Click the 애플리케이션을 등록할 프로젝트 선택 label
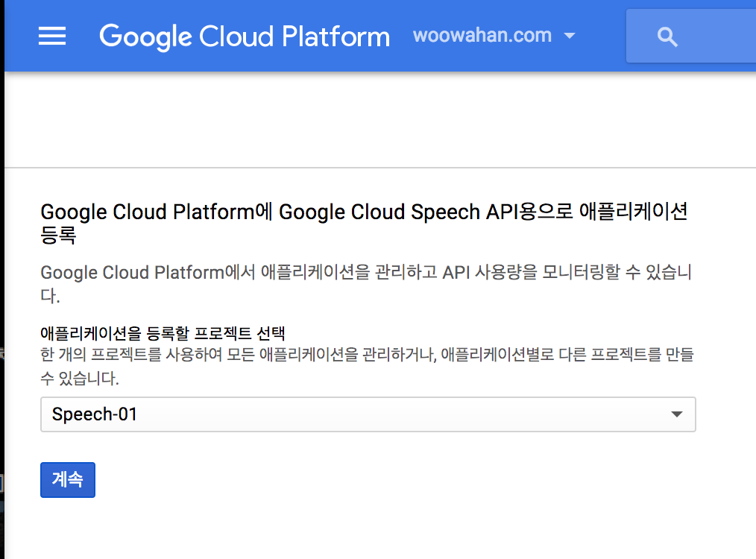 pos(163,333)
